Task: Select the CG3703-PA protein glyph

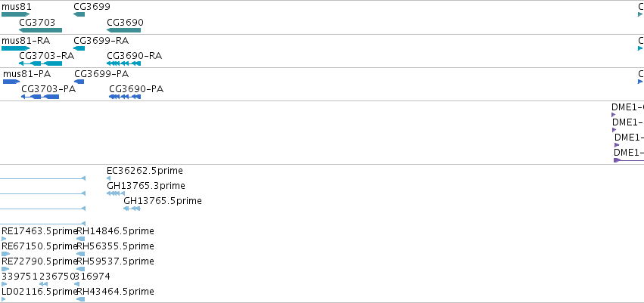Action: click(40, 97)
